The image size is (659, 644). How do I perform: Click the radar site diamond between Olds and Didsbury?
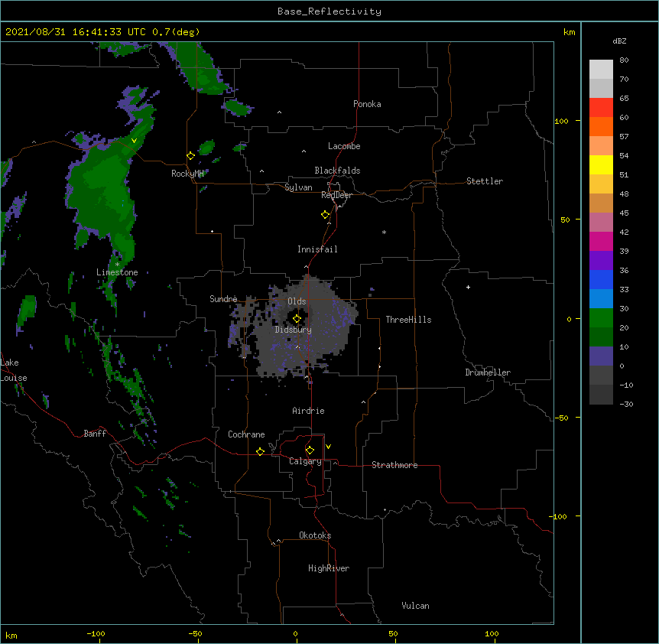pos(297,319)
